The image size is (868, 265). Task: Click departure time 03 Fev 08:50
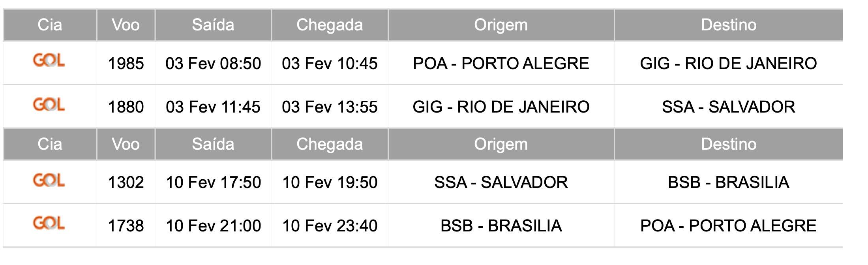click(213, 64)
